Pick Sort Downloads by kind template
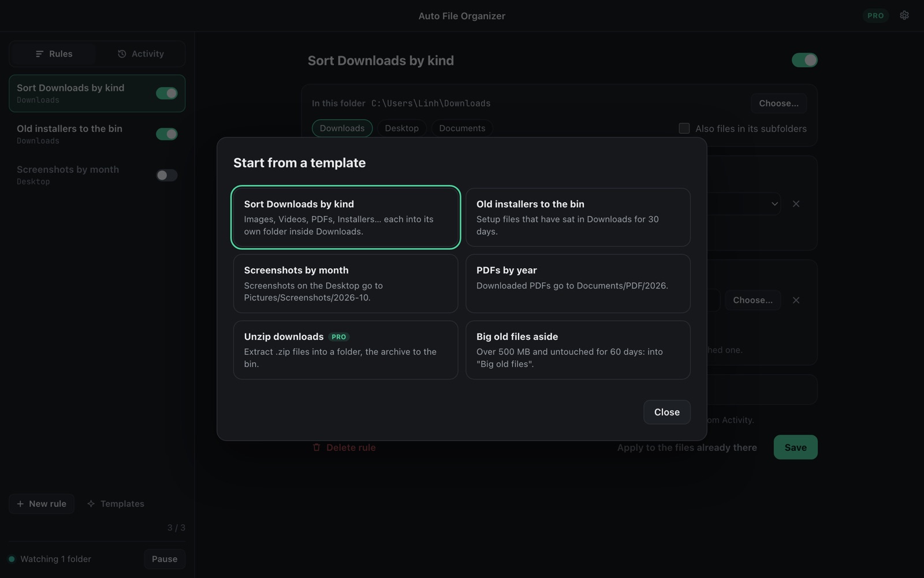The width and height of the screenshot is (924, 578). [345, 217]
